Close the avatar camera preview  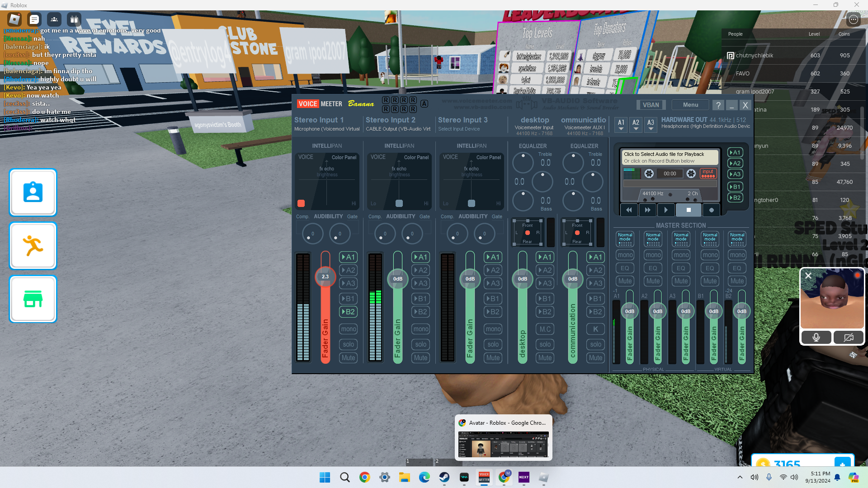(808, 275)
